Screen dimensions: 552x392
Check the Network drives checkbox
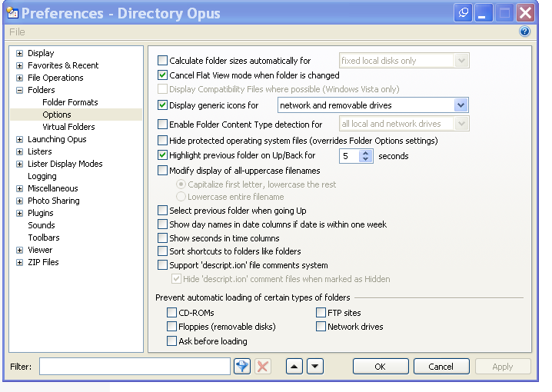click(x=321, y=327)
